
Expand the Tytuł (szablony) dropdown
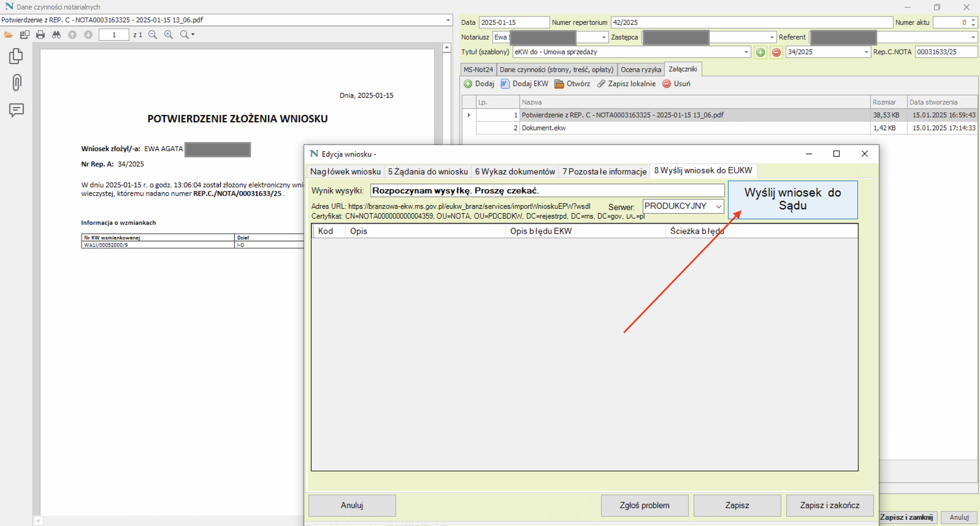tap(746, 52)
